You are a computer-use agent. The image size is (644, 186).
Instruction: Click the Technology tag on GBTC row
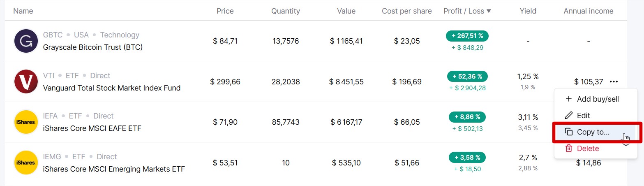(x=120, y=35)
